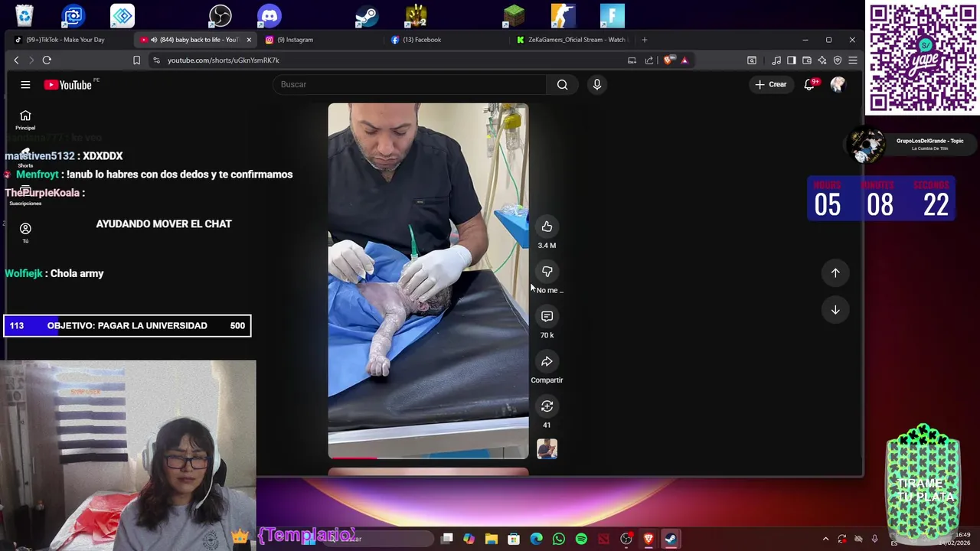Toggle the browser sidebar panel icon
This screenshot has height=551, width=980.
[x=792, y=60]
